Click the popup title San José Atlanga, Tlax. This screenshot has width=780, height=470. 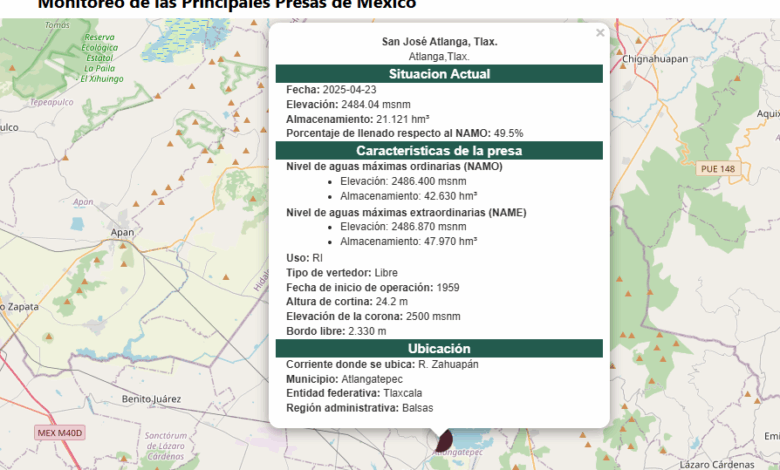pyautogui.click(x=439, y=41)
